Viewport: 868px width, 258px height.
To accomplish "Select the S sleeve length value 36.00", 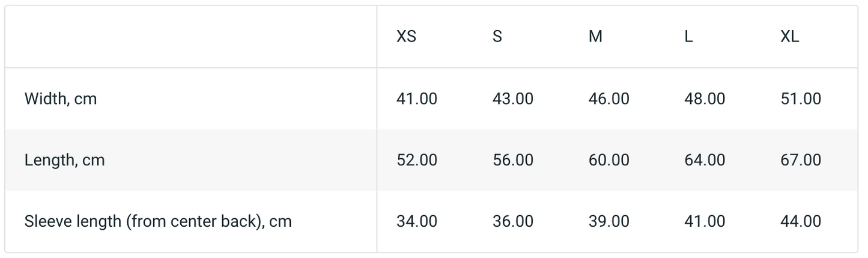I will [512, 221].
